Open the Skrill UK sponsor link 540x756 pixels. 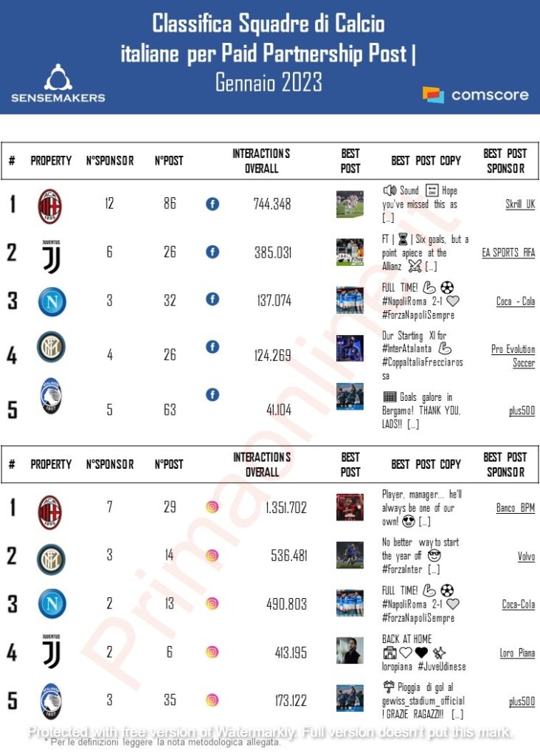(520, 205)
